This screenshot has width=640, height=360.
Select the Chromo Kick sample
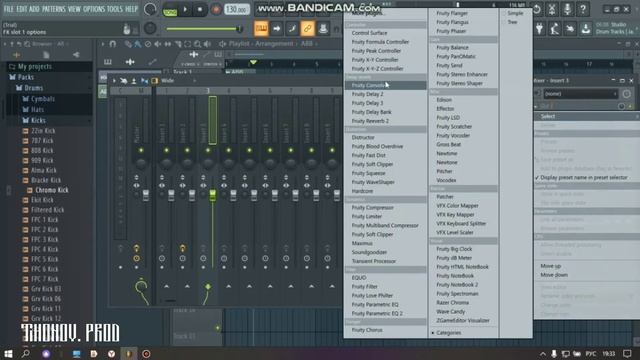(51, 190)
